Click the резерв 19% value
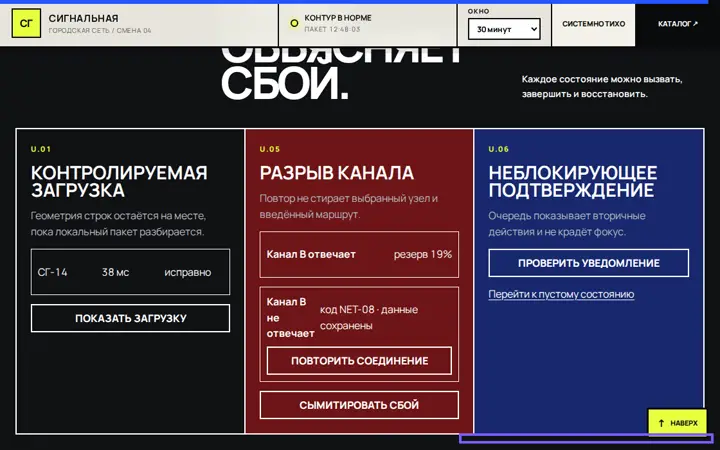This screenshot has width=720, height=450. [x=423, y=254]
